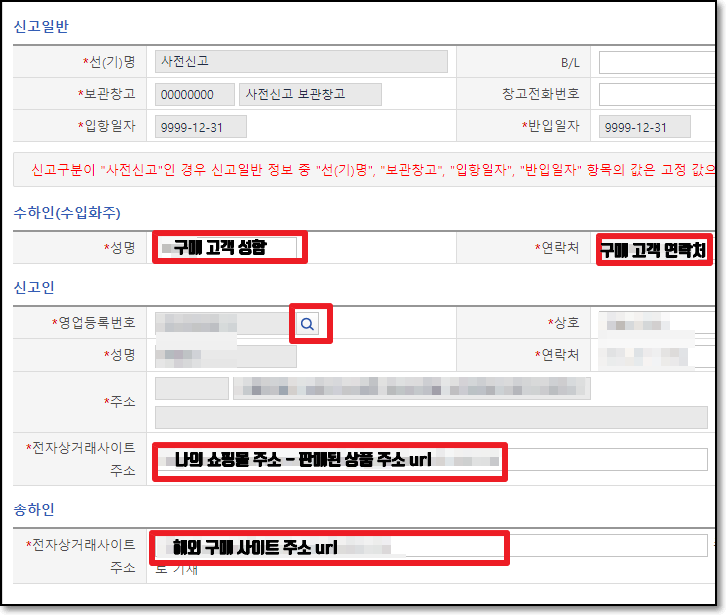This screenshot has width=726, height=615.
Task: Click the red 사전신고 notice text
Action: coord(373,169)
